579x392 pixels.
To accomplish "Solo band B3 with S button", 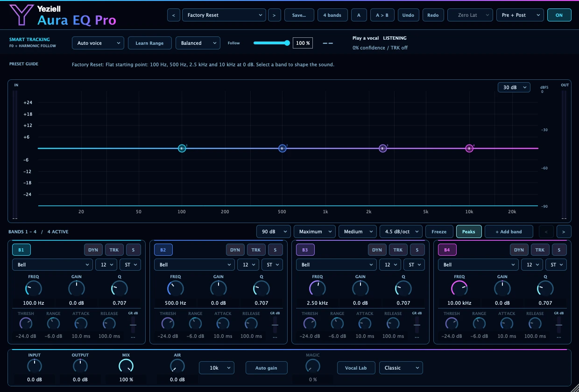I will pos(417,250).
